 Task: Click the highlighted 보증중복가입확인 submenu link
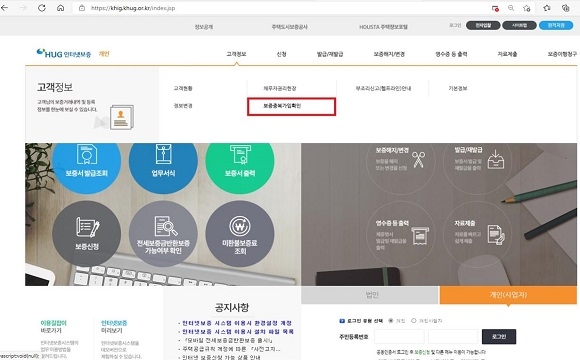[282, 106]
